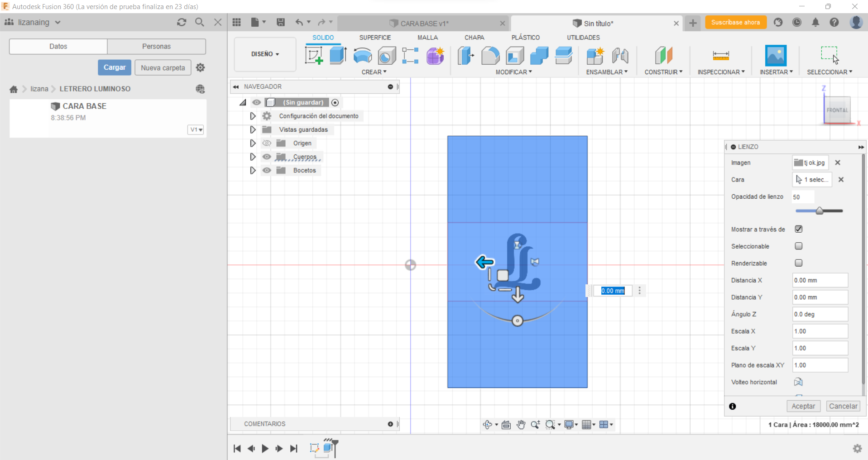
Task: Uncheck the Mostrar a través de checkbox
Action: click(799, 229)
